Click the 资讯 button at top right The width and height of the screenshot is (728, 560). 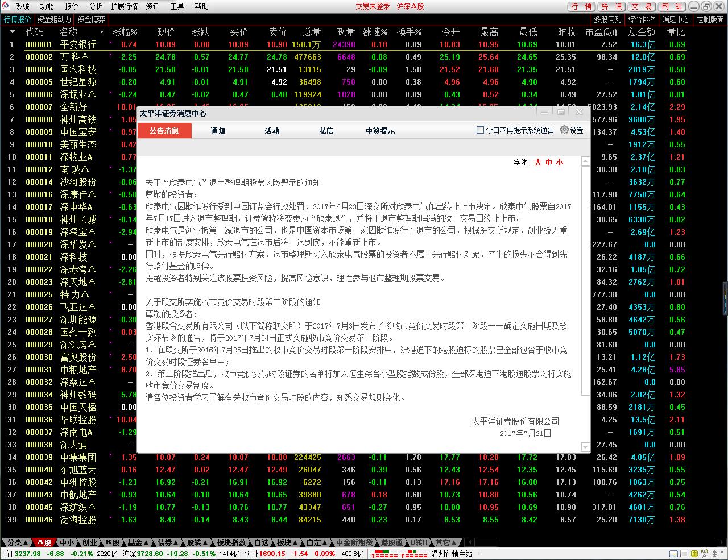[611, 6]
